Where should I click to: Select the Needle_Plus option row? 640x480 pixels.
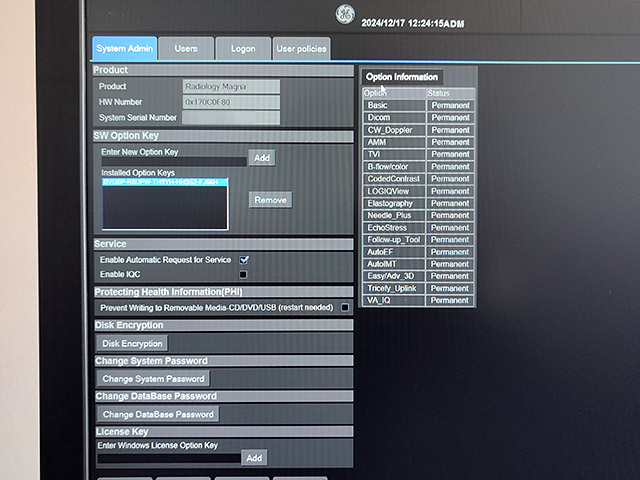click(x=418, y=215)
